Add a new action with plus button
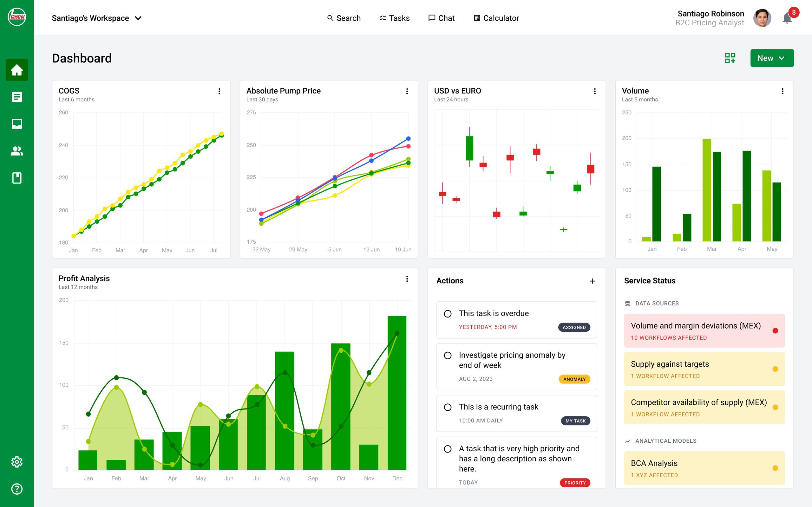 coord(593,281)
